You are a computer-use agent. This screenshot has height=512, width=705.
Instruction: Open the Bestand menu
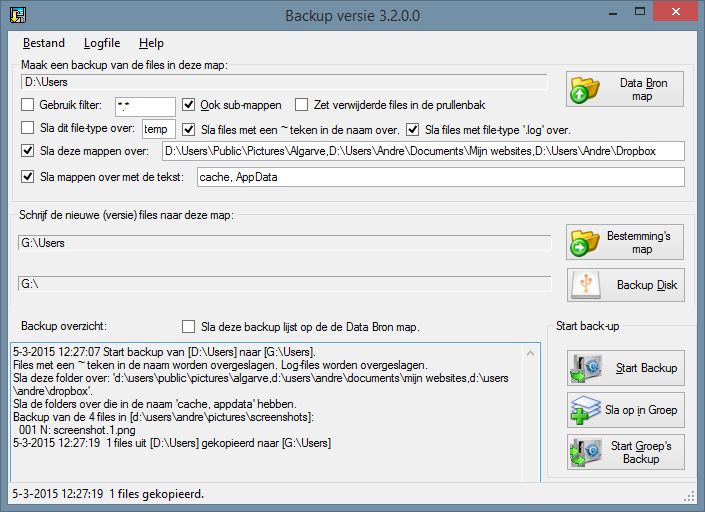click(44, 43)
